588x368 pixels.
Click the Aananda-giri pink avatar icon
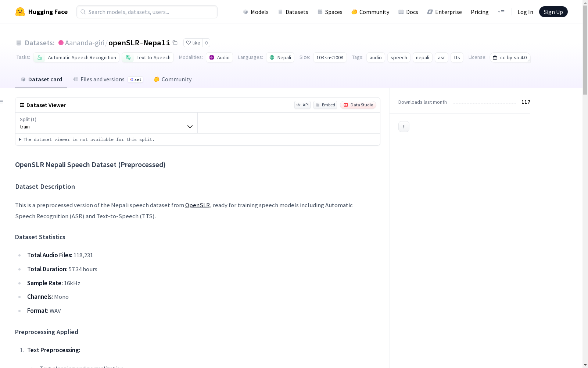(61, 43)
